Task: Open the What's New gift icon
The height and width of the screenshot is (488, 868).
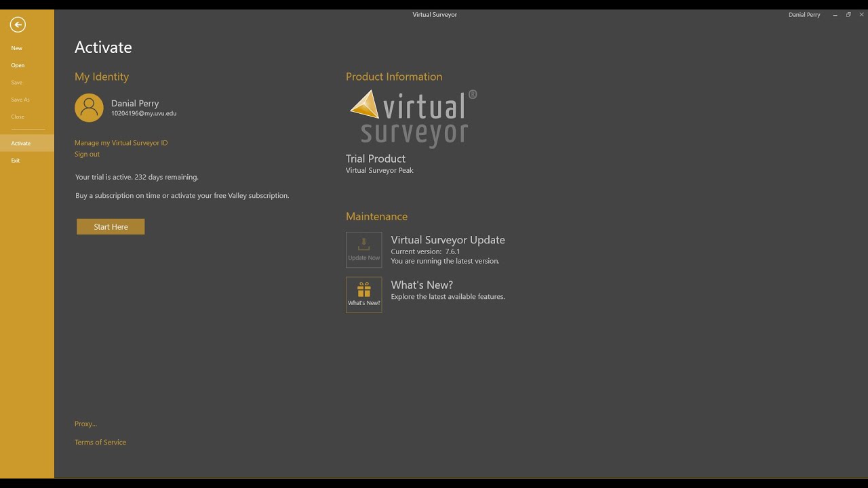Action: click(x=364, y=294)
